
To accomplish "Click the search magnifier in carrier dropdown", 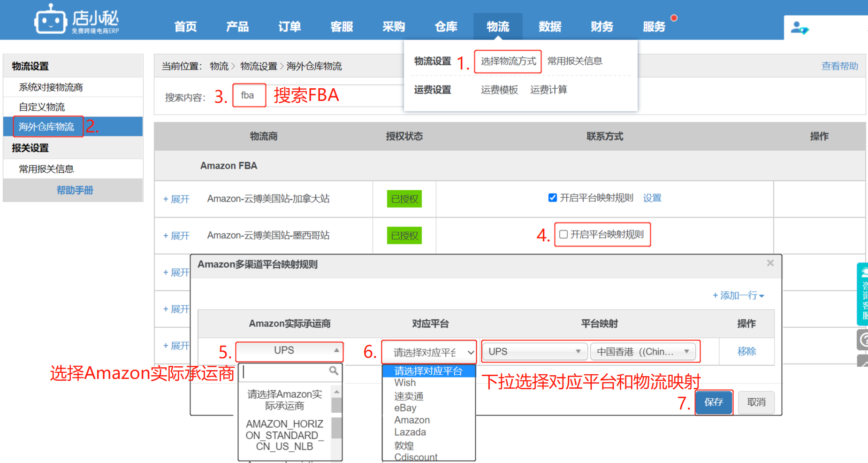I will 334,371.
